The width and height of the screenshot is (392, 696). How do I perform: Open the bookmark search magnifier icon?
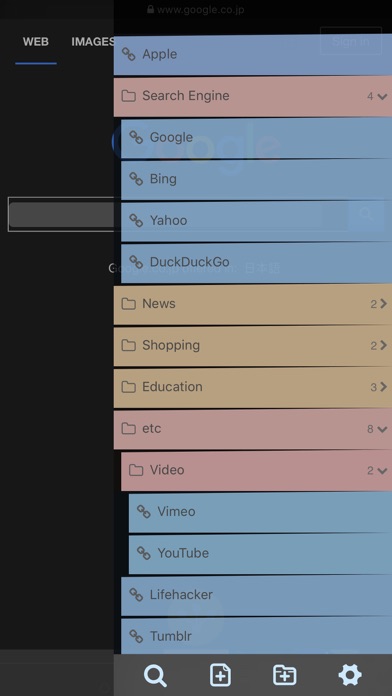(155, 676)
